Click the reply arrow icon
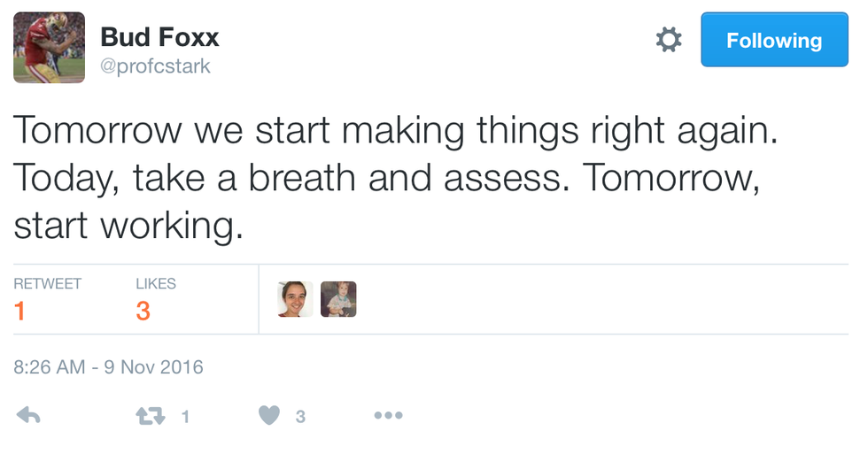The image size is (868, 454). pos(28,415)
